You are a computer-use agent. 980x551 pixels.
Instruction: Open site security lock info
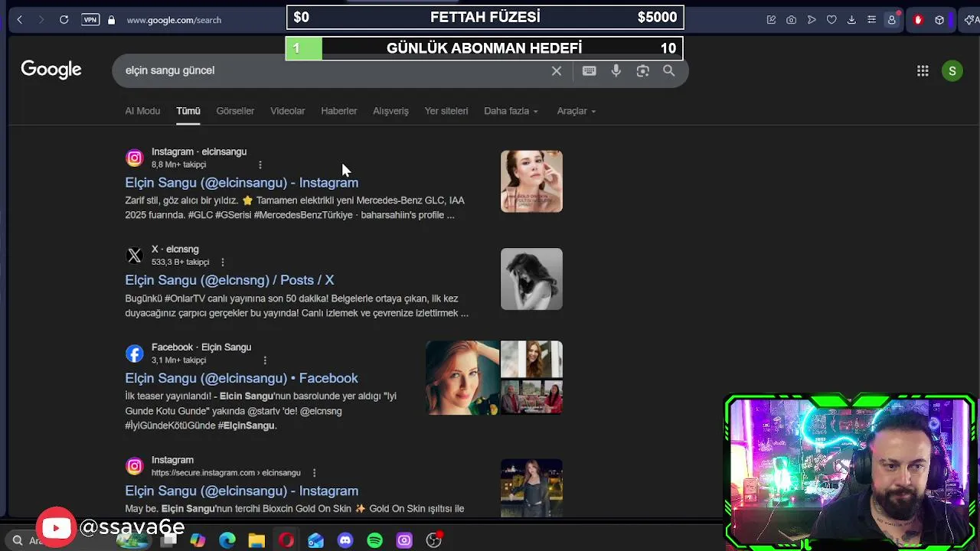coord(111,20)
